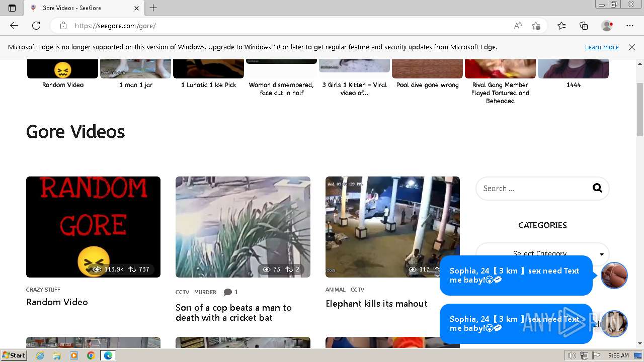View site information via the lock icon
The height and width of the screenshot is (362, 644).
(63, 26)
